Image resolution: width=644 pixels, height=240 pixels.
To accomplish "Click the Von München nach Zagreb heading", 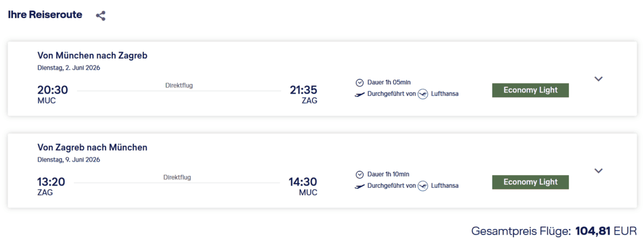I will [93, 56].
